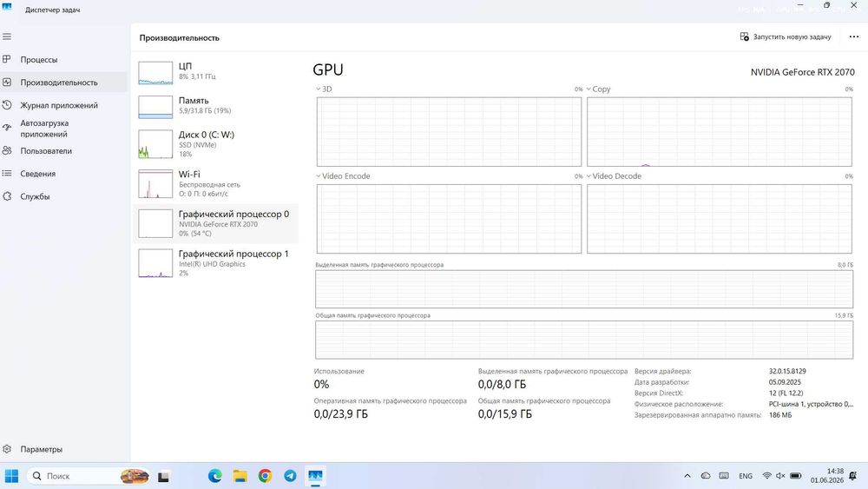This screenshot has height=489, width=868.
Task: Select the Автозагрузка приложений icon
Action: 7,128
